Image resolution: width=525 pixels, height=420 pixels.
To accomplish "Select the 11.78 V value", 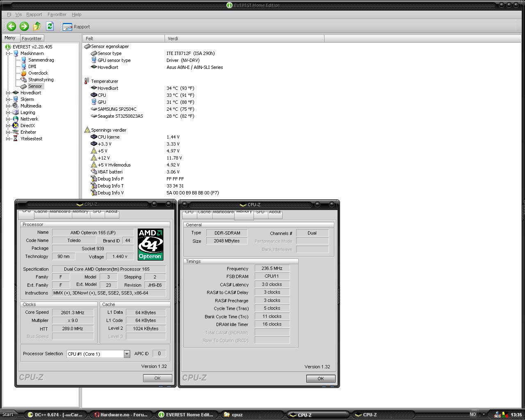I will [x=174, y=158].
